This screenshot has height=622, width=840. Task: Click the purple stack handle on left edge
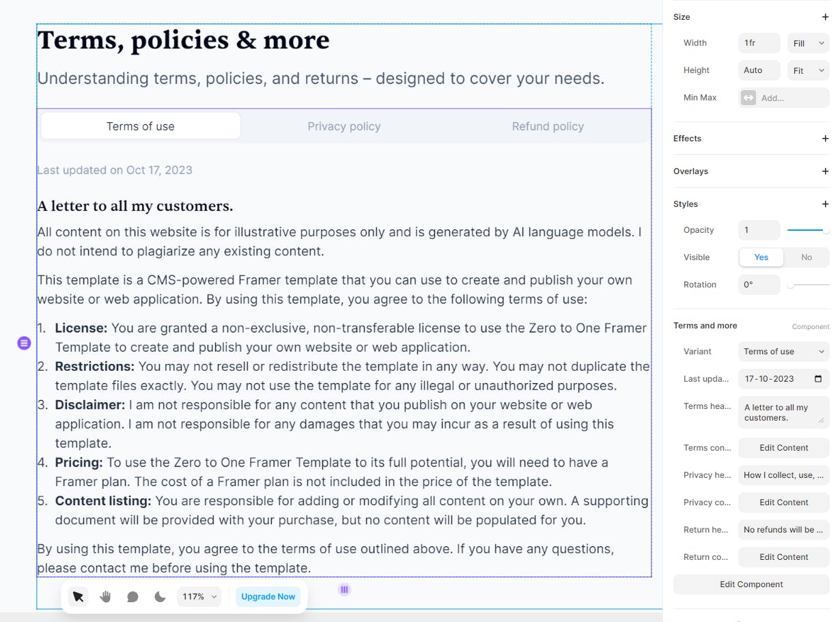pyautogui.click(x=24, y=343)
